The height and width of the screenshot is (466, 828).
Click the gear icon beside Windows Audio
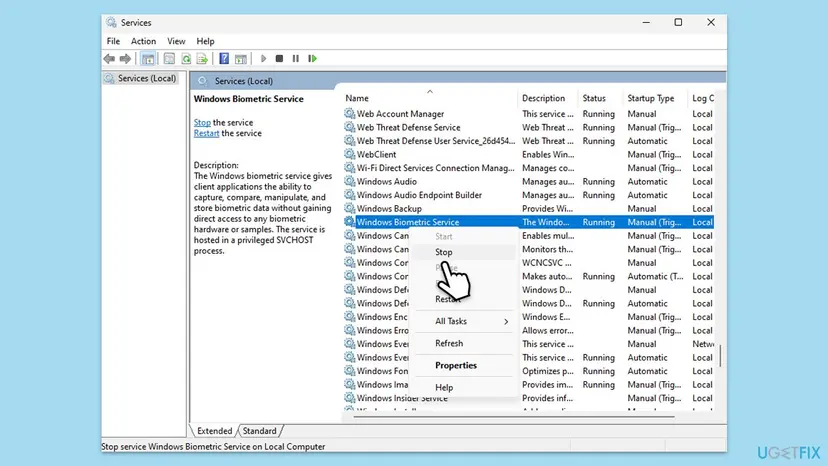pos(349,181)
